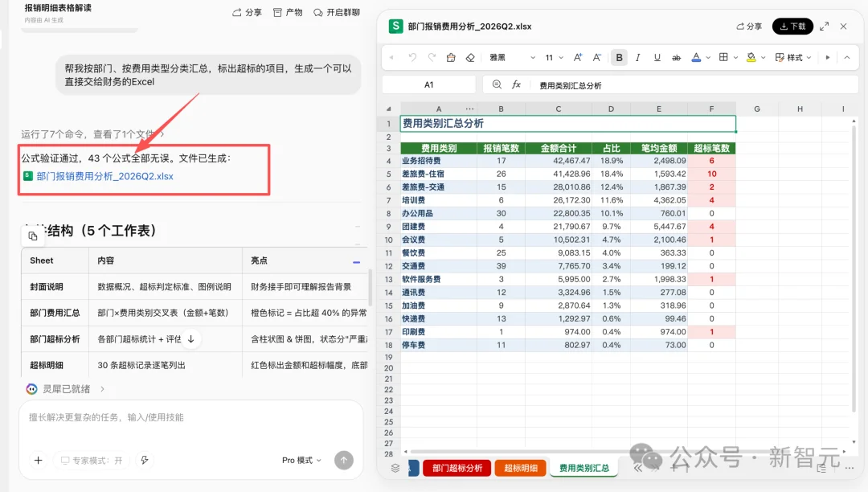868x492 pixels.
Task: Undo the last spreadsheet action
Action: point(412,58)
